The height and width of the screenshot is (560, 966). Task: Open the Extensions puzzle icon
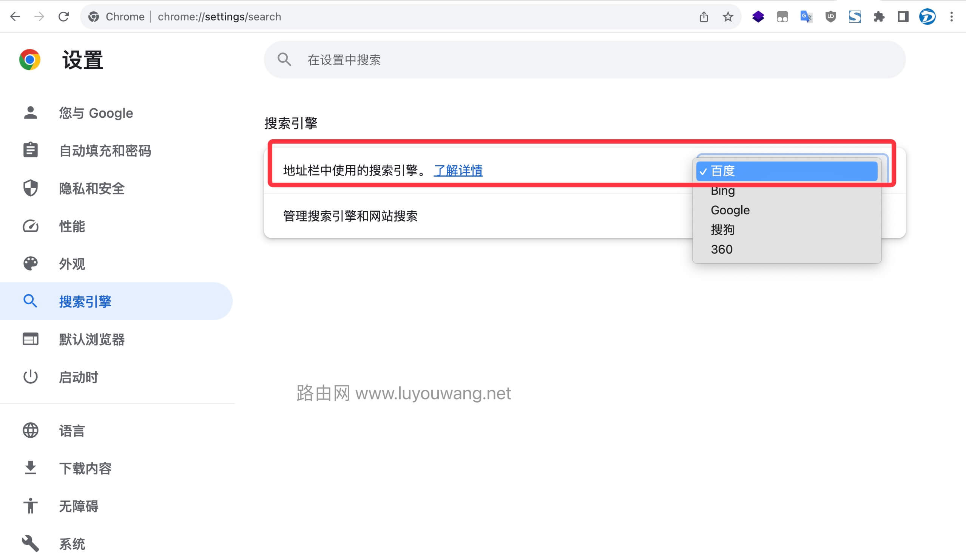click(879, 17)
